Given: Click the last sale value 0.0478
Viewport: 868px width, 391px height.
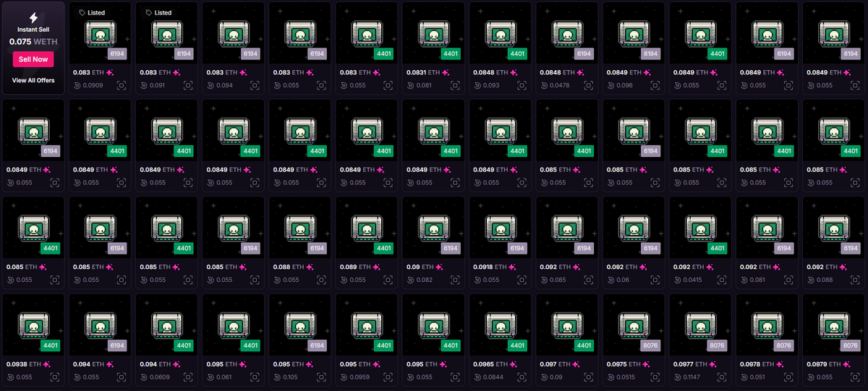Looking at the screenshot, I should pos(560,85).
